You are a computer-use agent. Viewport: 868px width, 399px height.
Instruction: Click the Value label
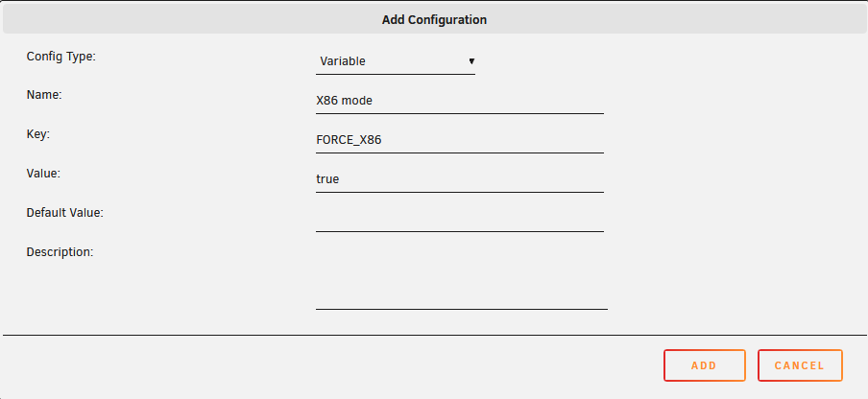pyautogui.click(x=43, y=174)
